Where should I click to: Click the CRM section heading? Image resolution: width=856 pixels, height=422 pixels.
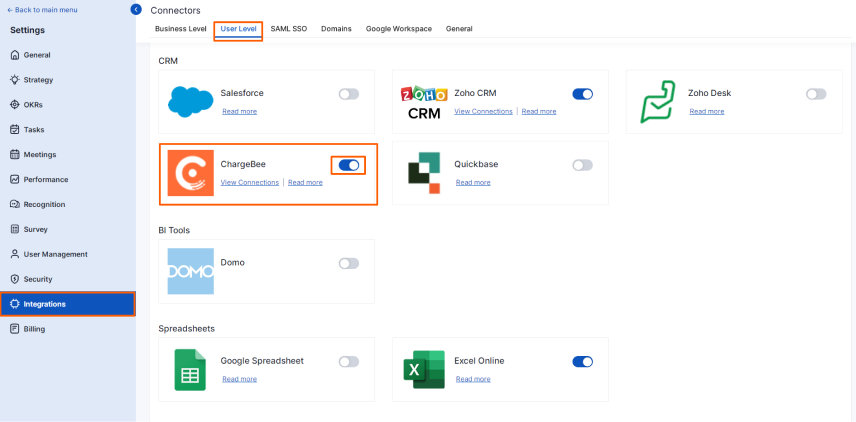[x=168, y=61]
